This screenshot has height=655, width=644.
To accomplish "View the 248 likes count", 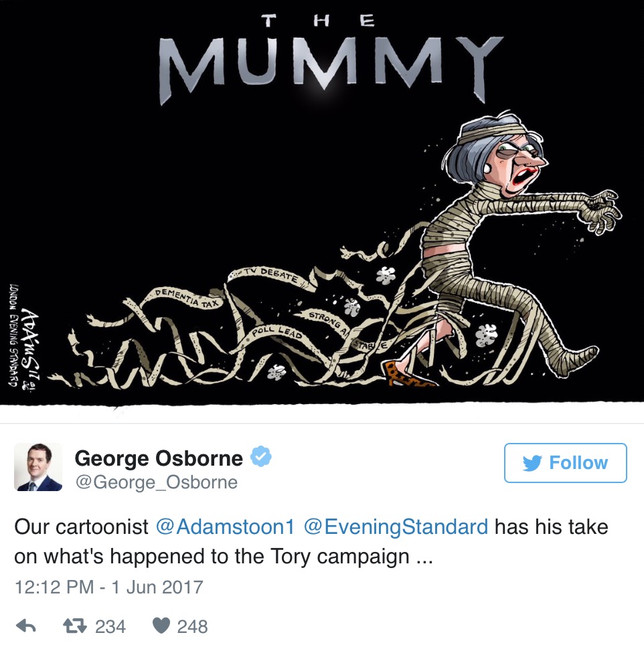I will [192, 627].
